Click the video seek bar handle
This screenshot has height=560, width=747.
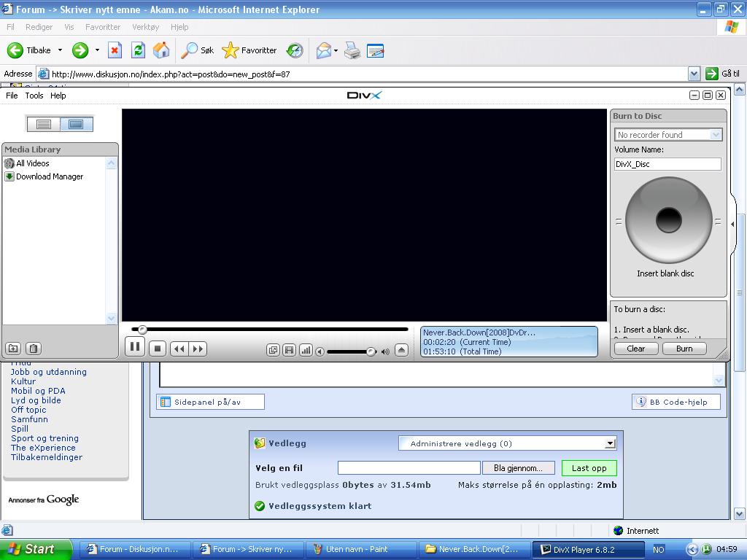(x=142, y=330)
